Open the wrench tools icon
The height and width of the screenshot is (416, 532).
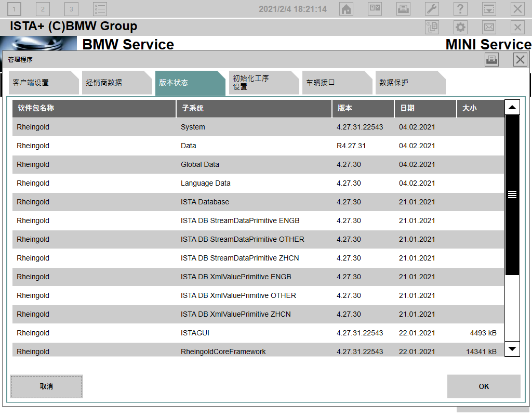pyautogui.click(x=432, y=9)
